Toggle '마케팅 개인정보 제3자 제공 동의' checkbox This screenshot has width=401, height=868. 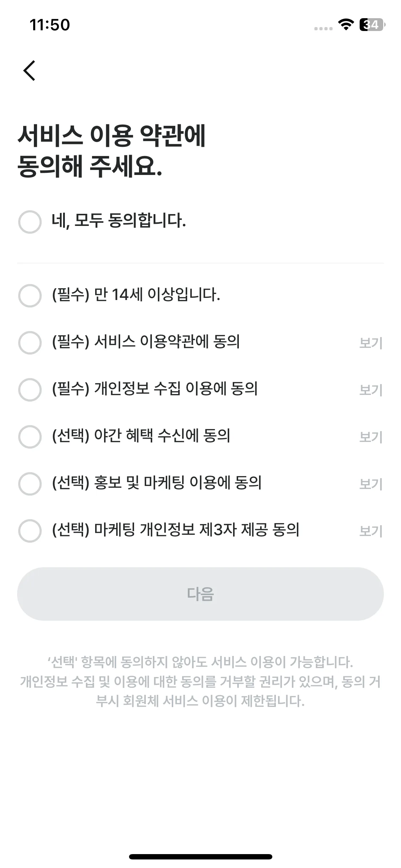(x=30, y=531)
